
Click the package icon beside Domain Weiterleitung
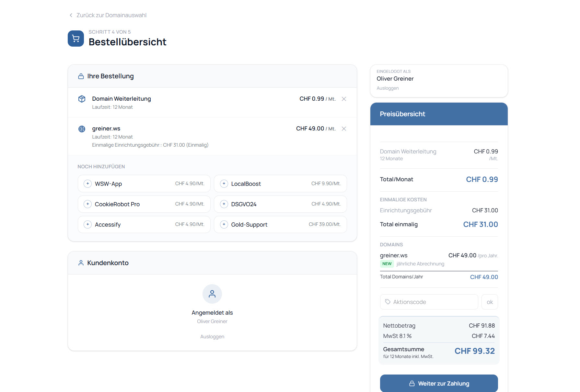[x=82, y=99]
